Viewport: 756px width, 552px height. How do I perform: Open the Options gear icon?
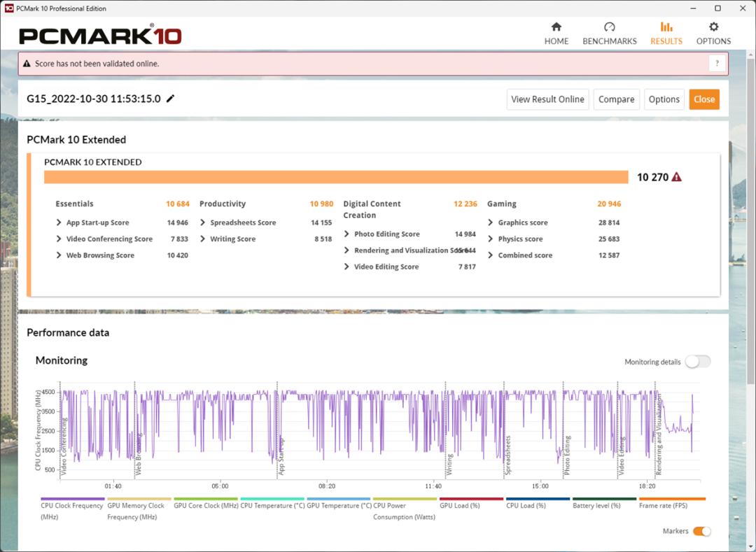pyautogui.click(x=713, y=27)
